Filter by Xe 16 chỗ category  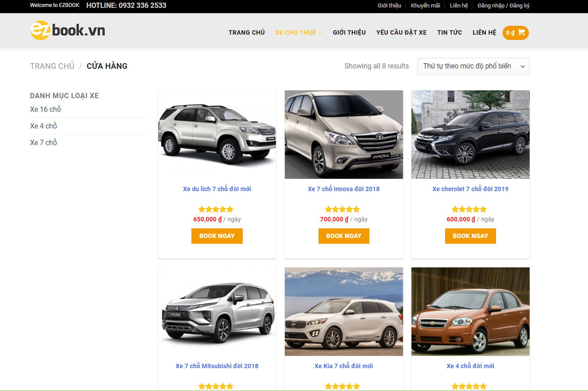click(x=46, y=109)
